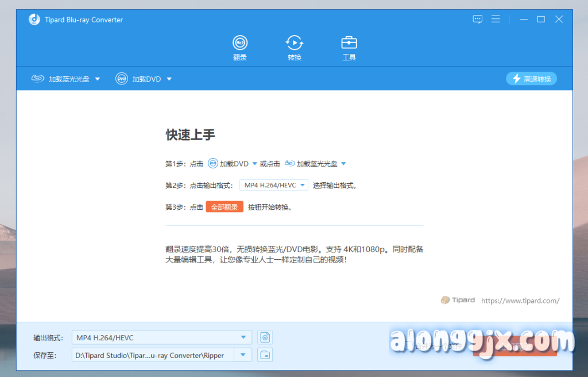Click 加载DVD icon in quick start step 1
This screenshot has width=588, height=377.
click(213, 164)
